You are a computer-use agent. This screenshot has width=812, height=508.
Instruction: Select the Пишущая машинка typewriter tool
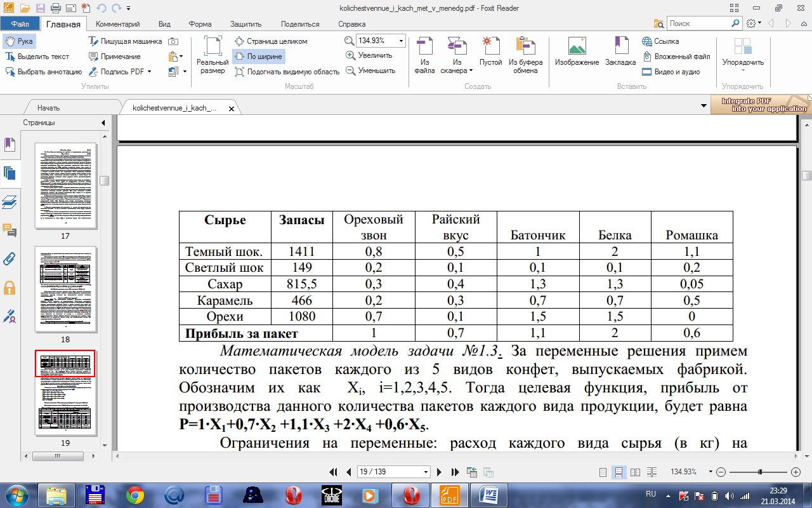tap(126, 41)
